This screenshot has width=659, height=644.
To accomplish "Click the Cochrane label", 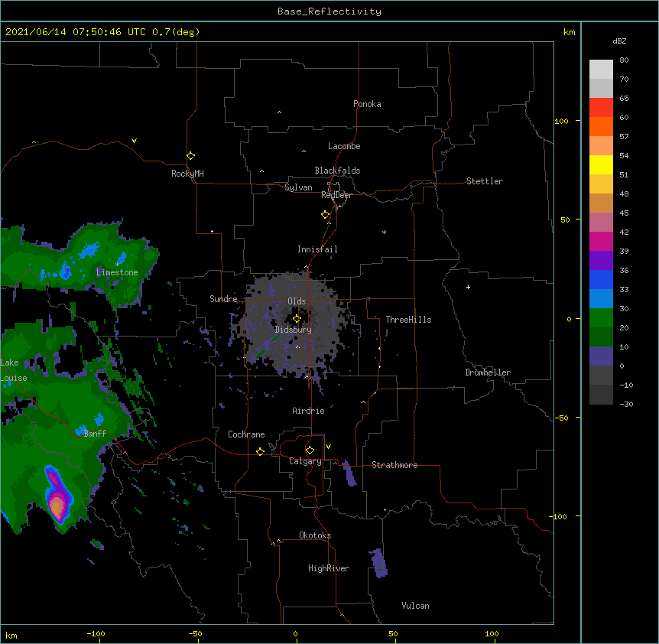I will (x=246, y=434).
